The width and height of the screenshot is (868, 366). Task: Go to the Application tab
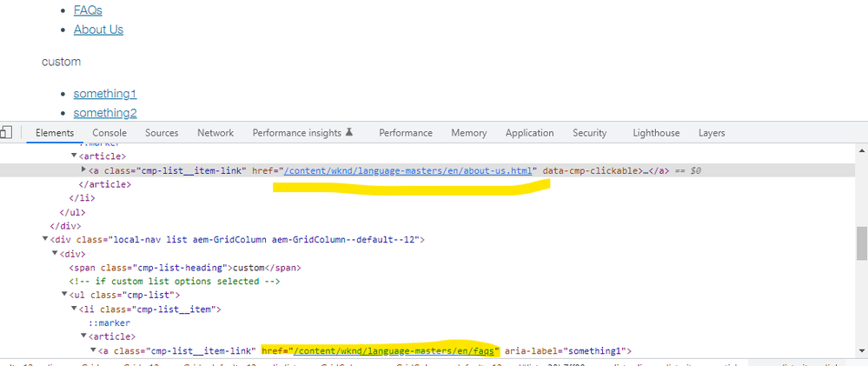[x=529, y=133]
